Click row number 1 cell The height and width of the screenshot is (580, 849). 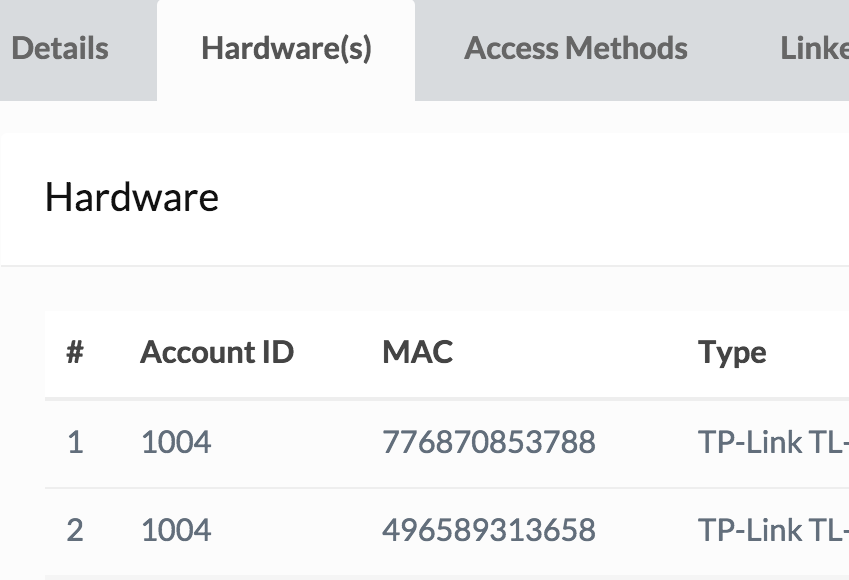75,442
